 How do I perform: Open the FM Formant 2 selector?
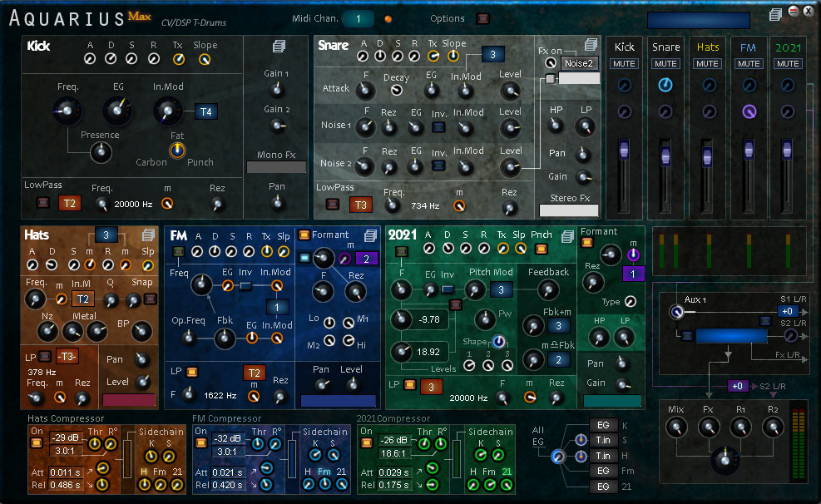tap(367, 259)
